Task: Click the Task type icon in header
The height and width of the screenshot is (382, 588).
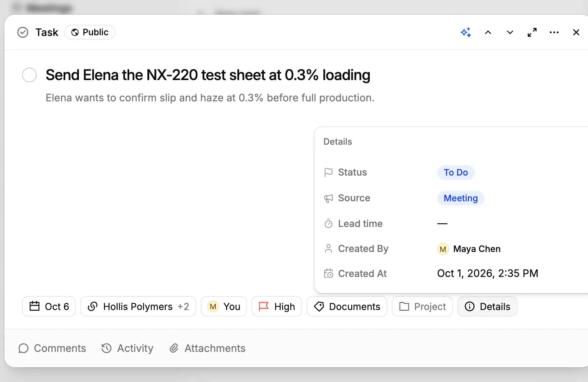Action: 23,32
